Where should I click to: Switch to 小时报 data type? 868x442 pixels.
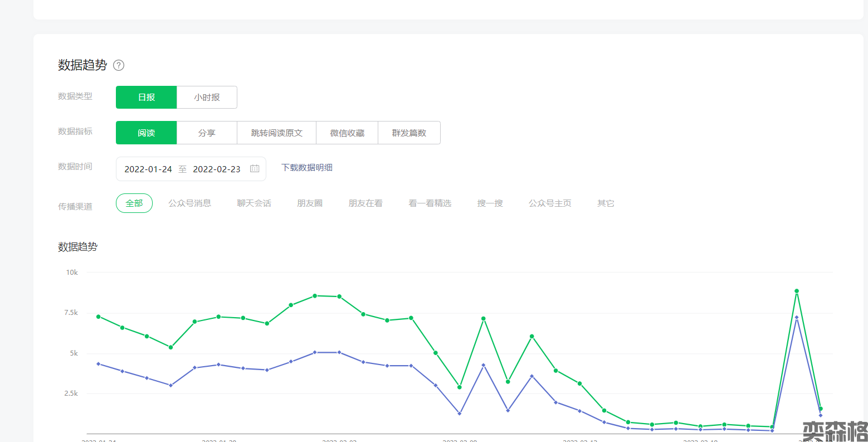pyautogui.click(x=207, y=98)
